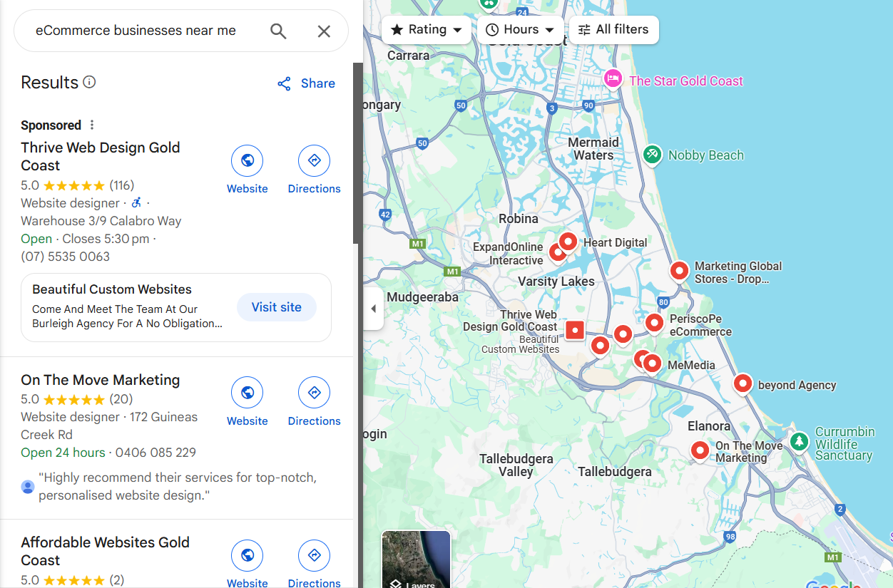The image size is (893, 588).
Task: Click the Visit site button
Action: coord(277,307)
